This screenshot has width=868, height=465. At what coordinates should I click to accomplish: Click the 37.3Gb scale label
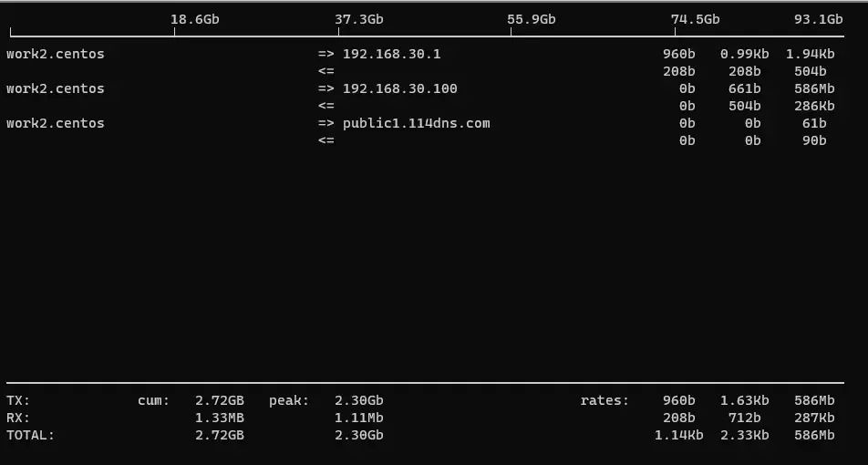point(358,19)
